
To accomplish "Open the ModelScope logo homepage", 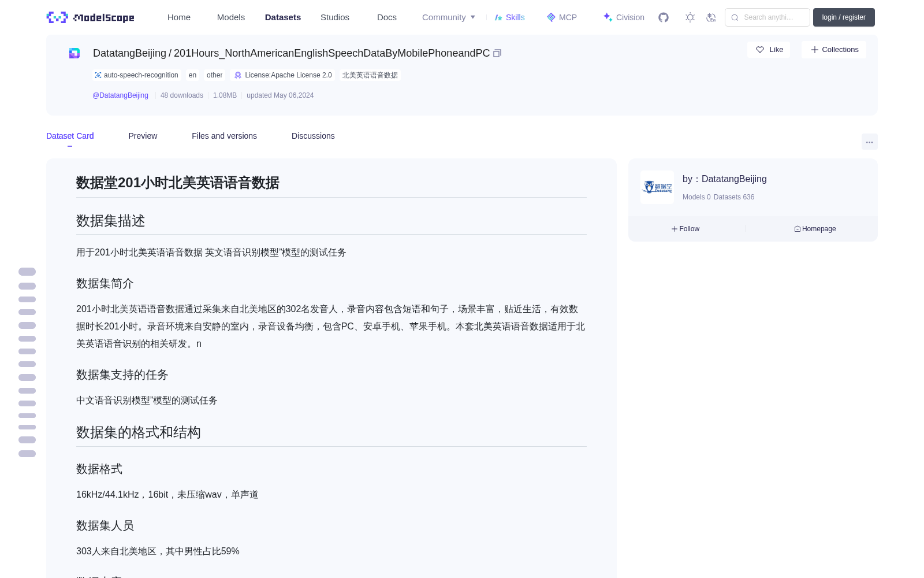I will point(91,17).
